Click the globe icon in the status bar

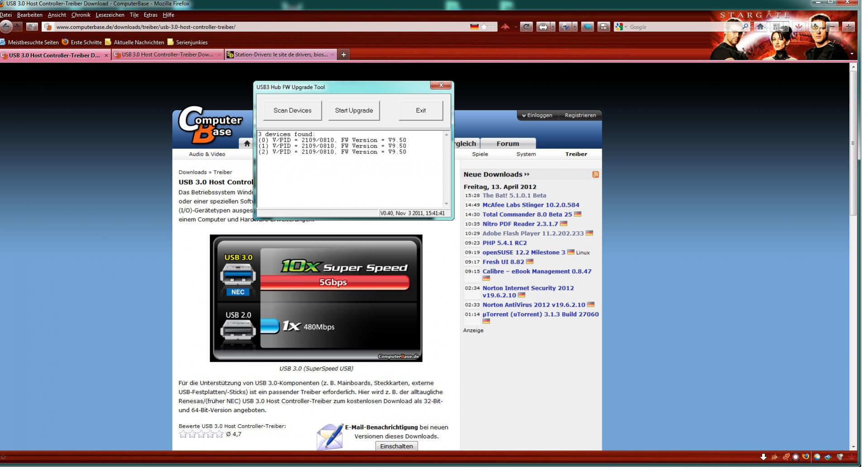pyautogui.click(x=817, y=457)
